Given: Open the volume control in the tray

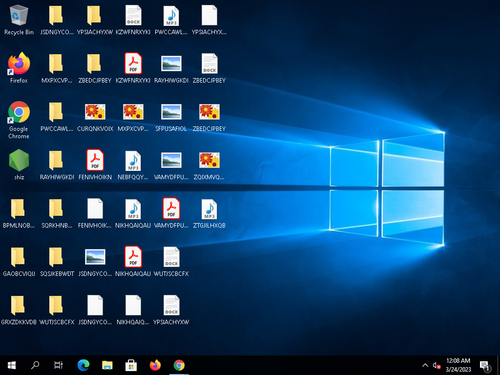Looking at the screenshot, I should 436,365.
